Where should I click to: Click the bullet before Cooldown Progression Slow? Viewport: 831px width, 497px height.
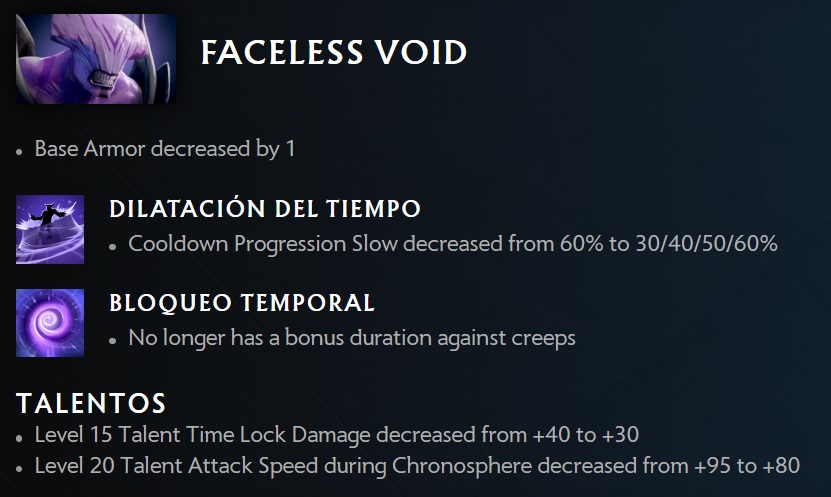(x=115, y=246)
